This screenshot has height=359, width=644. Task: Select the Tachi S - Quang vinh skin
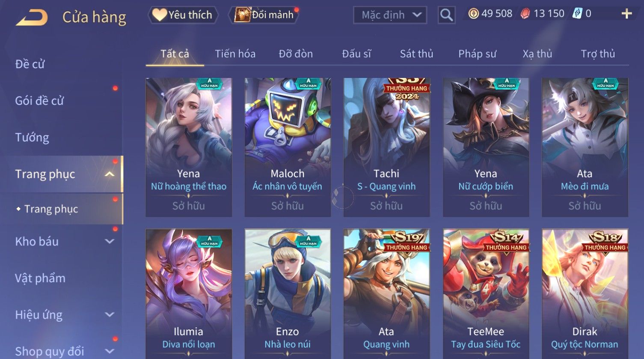click(x=386, y=147)
